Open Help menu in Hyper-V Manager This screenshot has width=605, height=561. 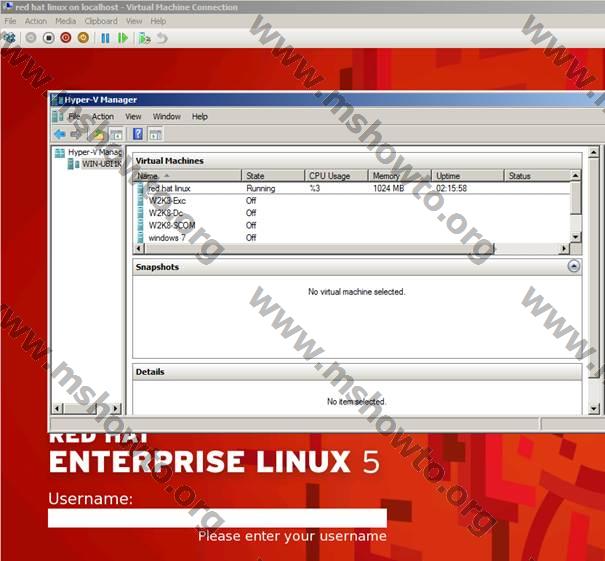coord(200,116)
